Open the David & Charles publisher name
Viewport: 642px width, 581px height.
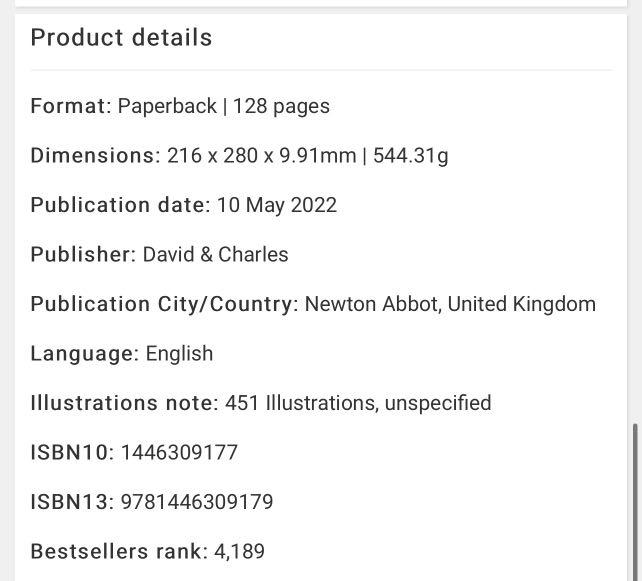point(216,255)
